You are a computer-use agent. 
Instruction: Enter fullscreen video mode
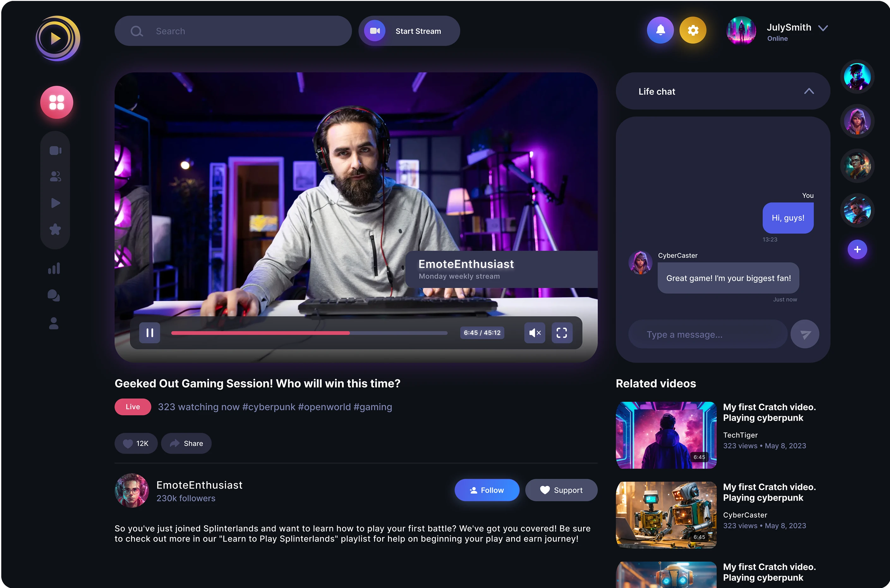pos(562,333)
